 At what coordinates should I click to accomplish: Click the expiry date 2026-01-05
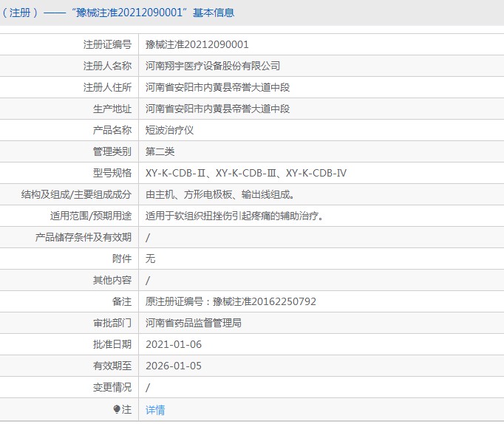(174, 366)
